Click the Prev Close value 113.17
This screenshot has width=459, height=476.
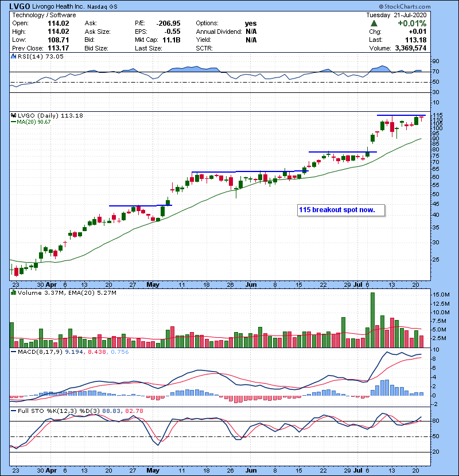(59, 48)
